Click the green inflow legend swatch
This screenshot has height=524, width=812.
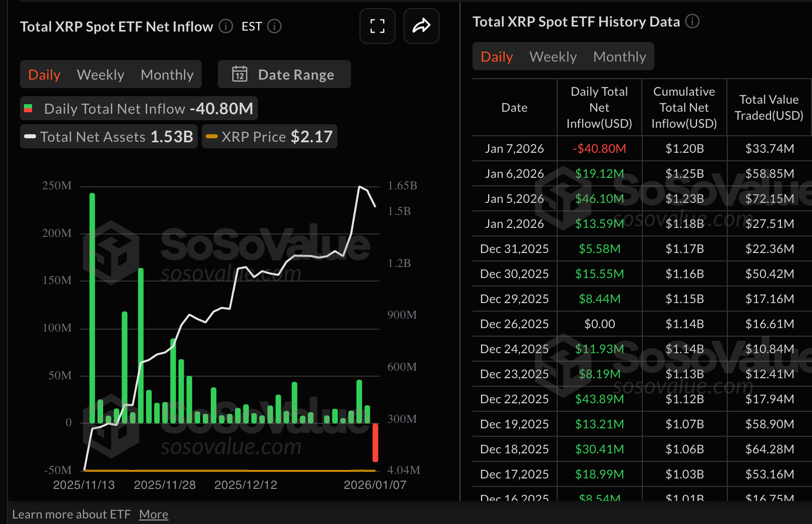coord(29,108)
